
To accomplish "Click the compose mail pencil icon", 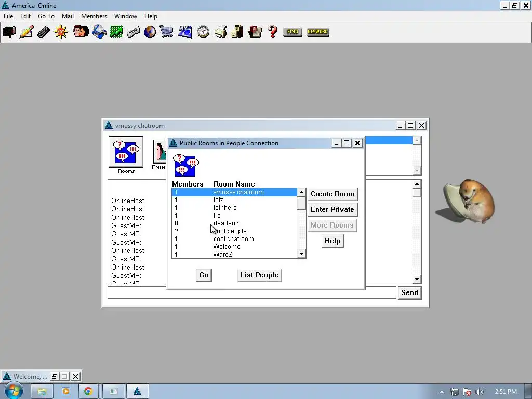I will coord(26,32).
